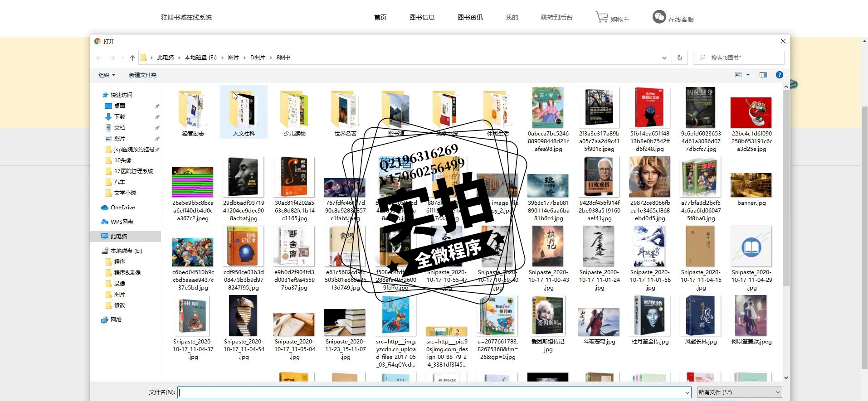This screenshot has width=868, height=401.
Task: Click the Back navigation arrow in dialog
Action: 99,58
